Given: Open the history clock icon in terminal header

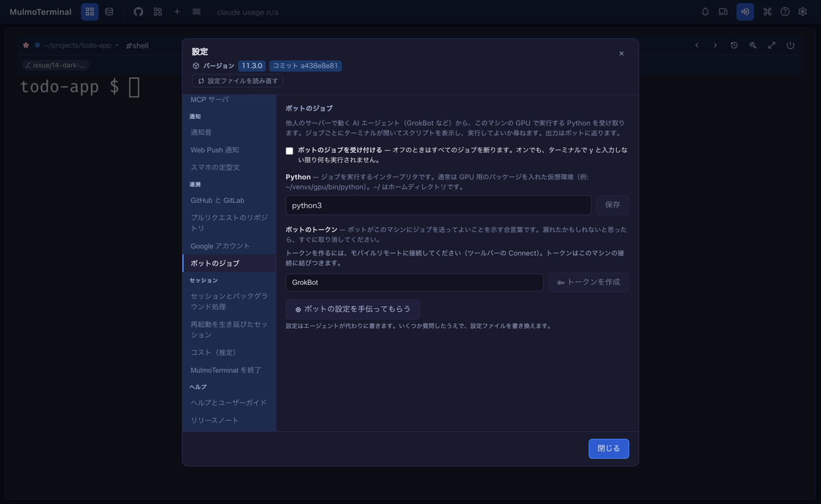Looking at the screenshot, I should click(x=734, y=45).
